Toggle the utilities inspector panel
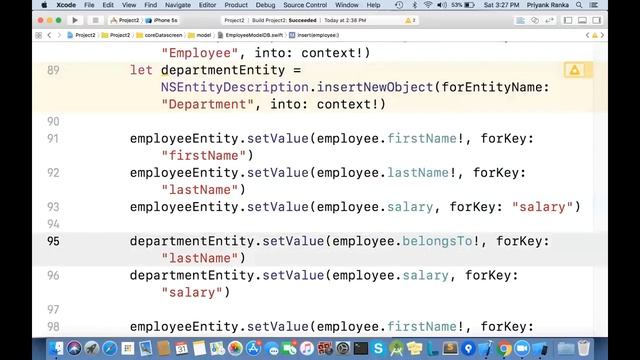Screen dimensions: 640x360 coord(597,20)
